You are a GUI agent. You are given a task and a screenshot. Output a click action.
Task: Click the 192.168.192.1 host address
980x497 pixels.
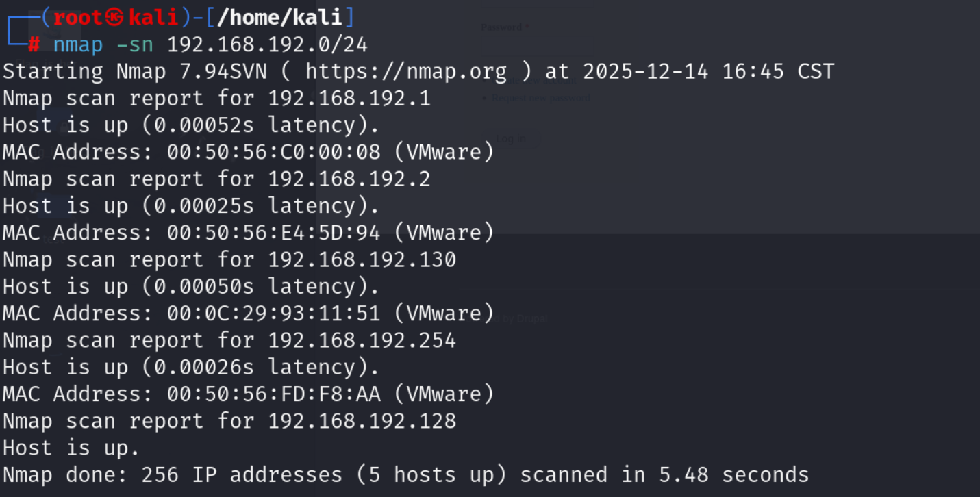(x=349, y=99)
